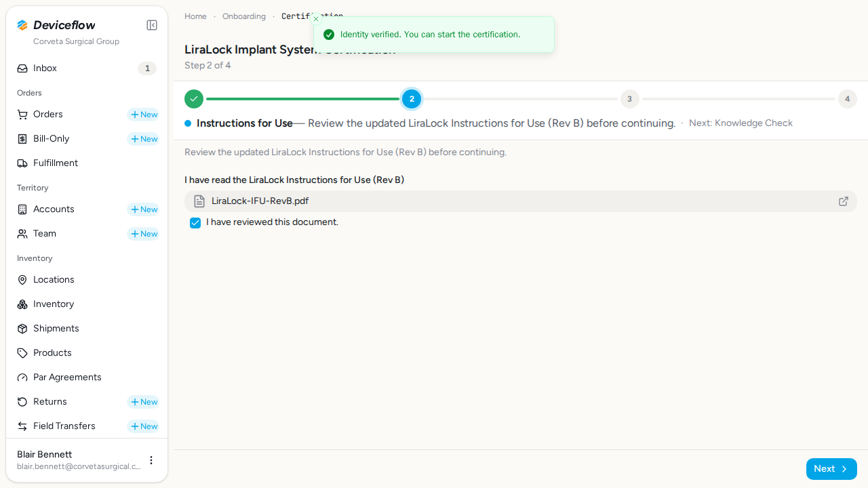
Task: Open user menu beside Blair Bennett
Action: pos(151,460)
